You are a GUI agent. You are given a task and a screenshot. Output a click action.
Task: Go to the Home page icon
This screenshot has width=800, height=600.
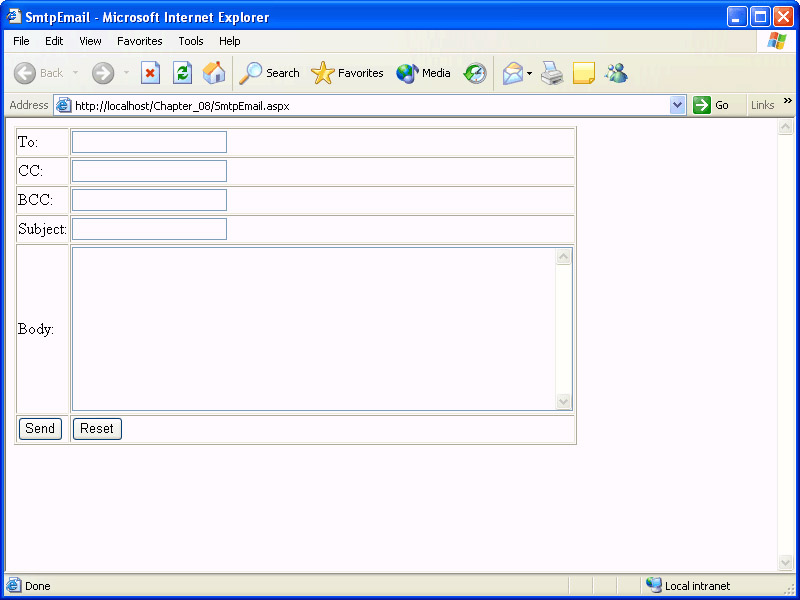pyautogui.click(x=213, y=73)
